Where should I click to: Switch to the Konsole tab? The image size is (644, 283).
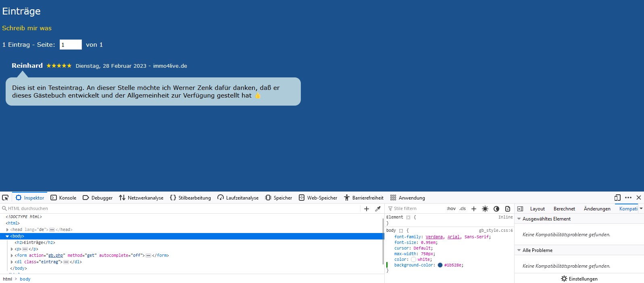point(63,198)
